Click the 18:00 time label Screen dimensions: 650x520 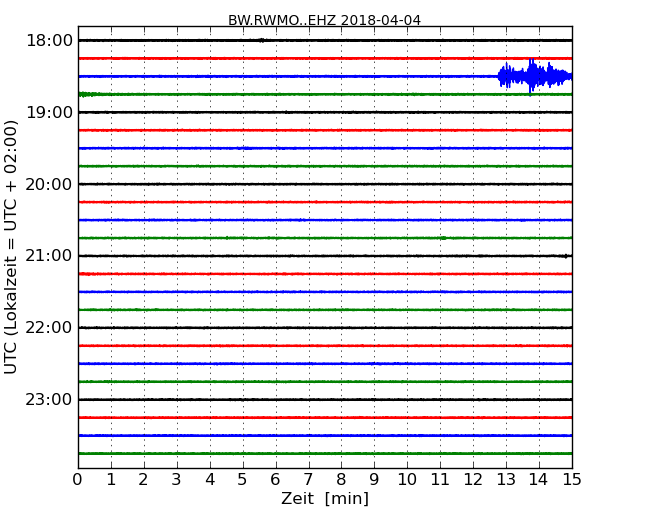49,41
